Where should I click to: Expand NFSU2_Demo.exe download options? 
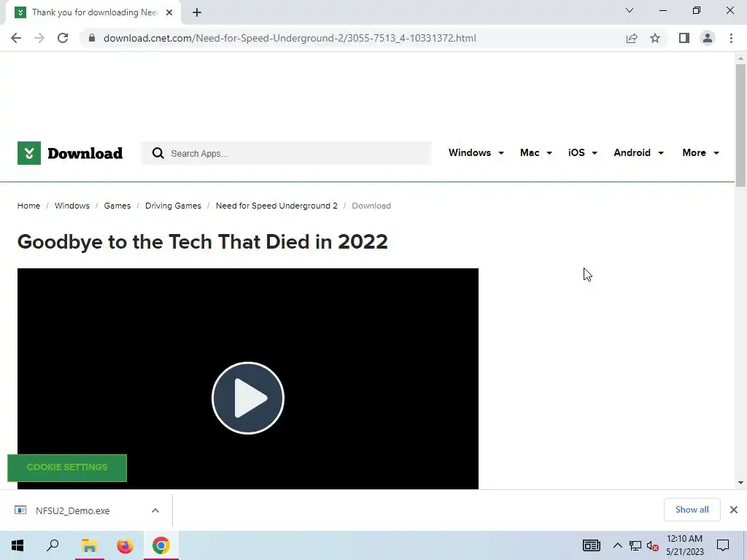tap(155, 510)
